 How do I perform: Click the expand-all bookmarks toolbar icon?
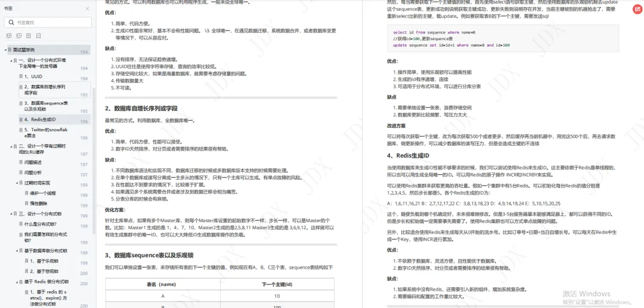point(8,36)
